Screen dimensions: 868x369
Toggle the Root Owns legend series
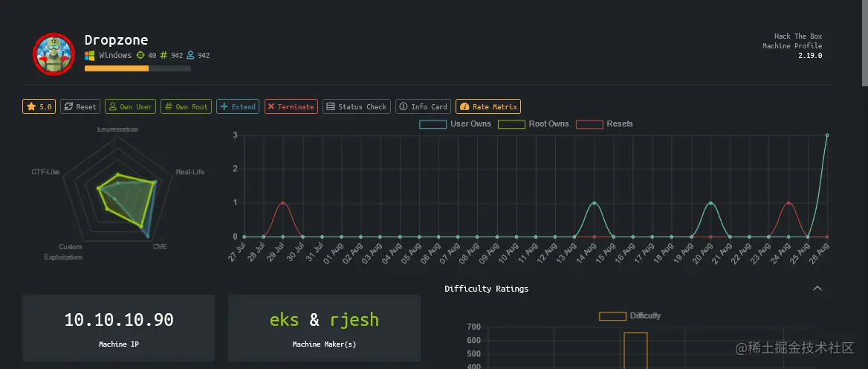(x=534, y=124)
